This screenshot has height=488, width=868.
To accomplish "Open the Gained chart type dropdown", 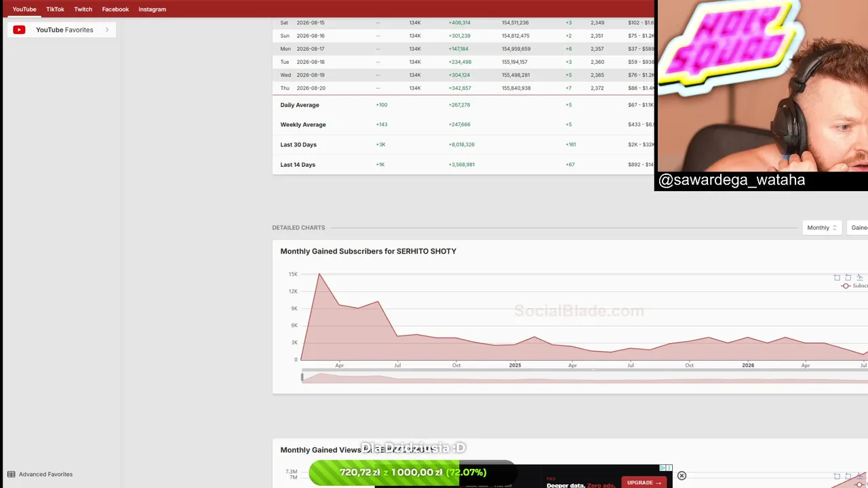I will (x=858, y=228).
